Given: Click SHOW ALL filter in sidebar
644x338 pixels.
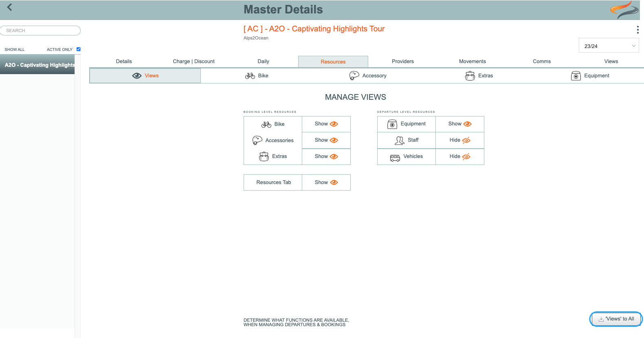Looking at the screenshot, I should [x=15, y=50].
